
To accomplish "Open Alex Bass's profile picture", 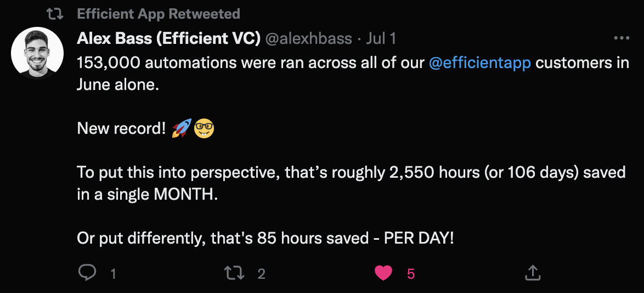I will pos(37,53).
